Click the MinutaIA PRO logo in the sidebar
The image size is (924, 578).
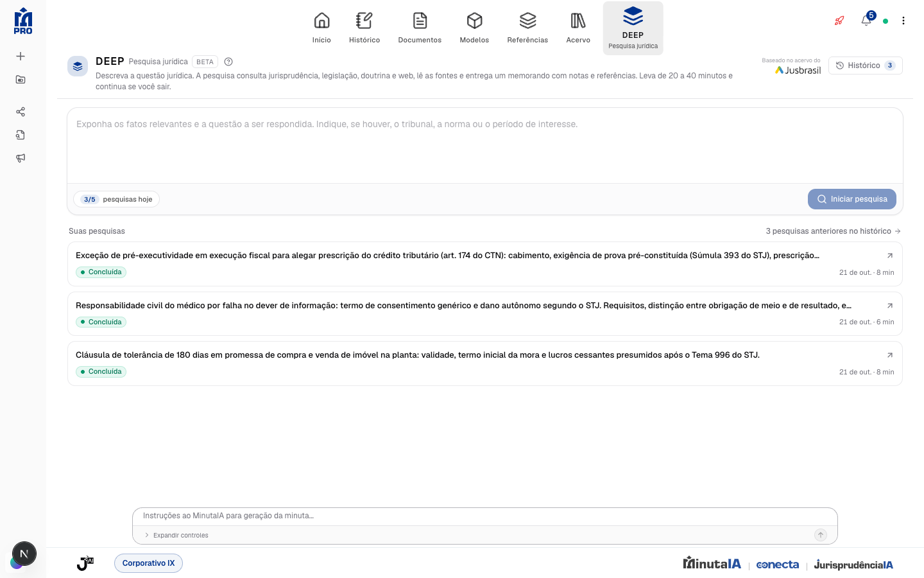point(23,21)
